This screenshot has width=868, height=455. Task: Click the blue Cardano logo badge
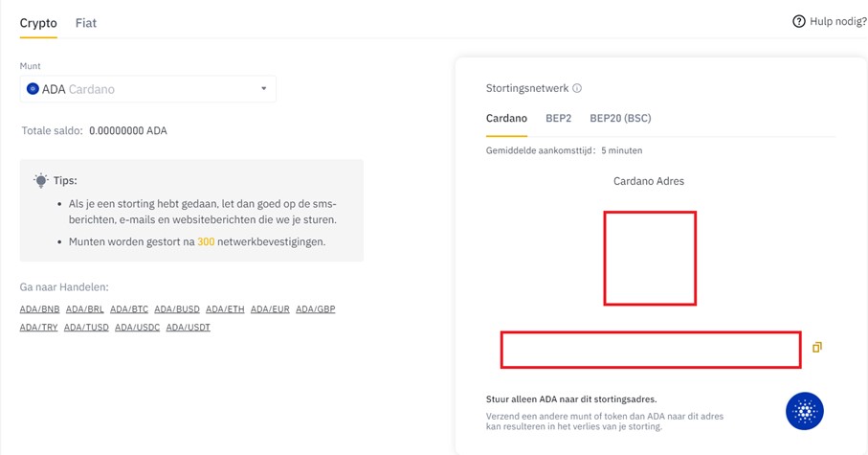pyautogui.click(x=804, y=411)
